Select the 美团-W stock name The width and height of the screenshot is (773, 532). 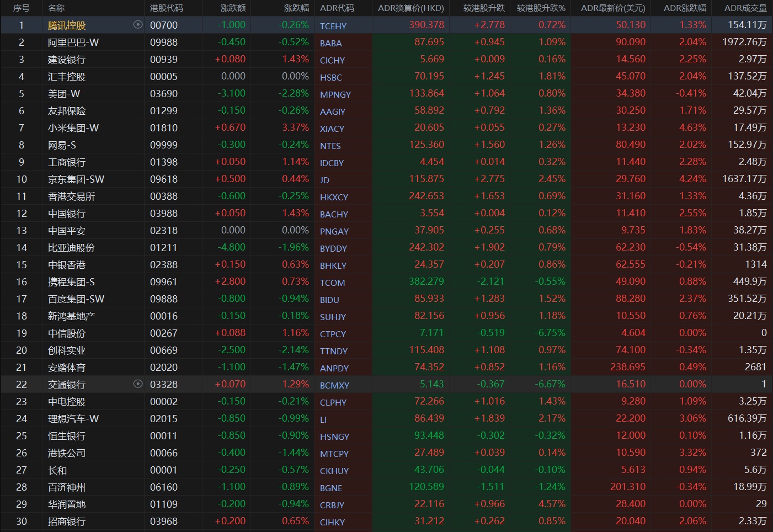tap(64, 94)
